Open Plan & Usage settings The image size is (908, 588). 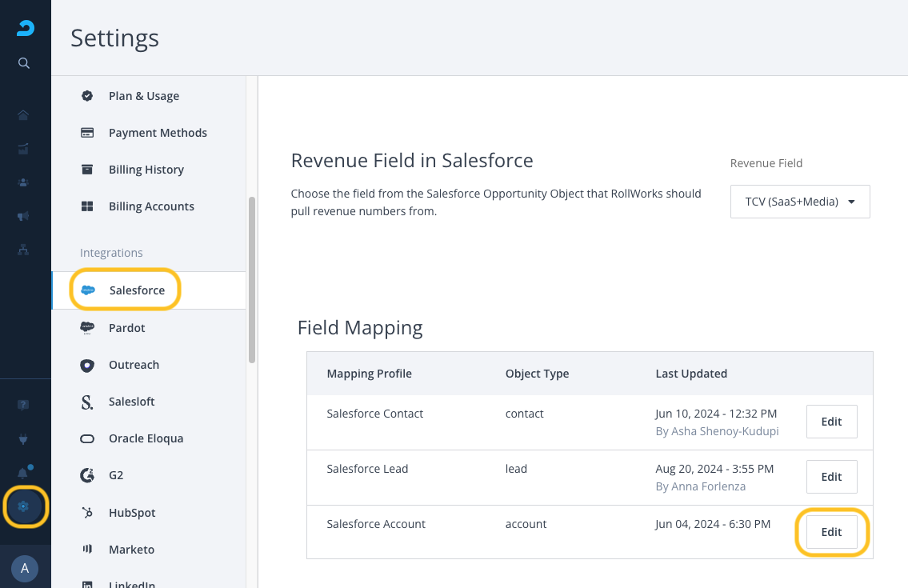[x=144, y=96]
